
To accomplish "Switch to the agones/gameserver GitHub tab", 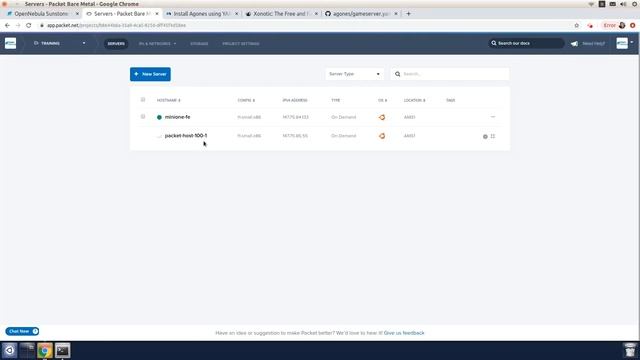I will (x=360, y=14).
